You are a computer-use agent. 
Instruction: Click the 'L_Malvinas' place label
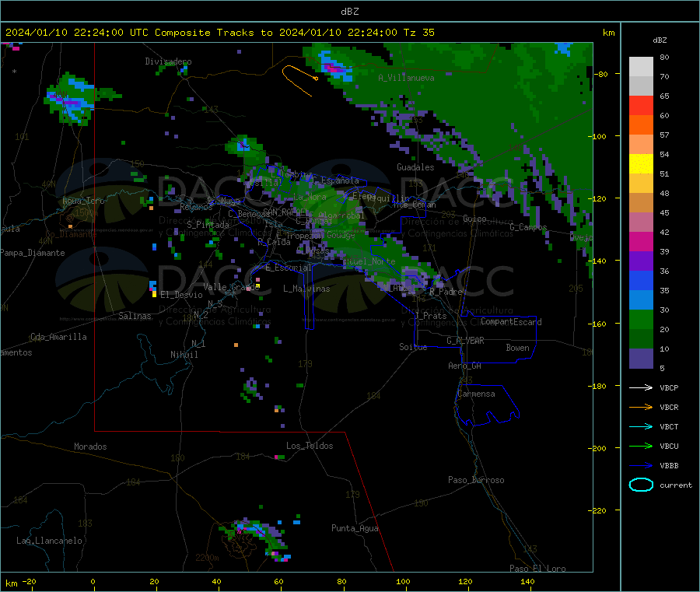(x=306, y=289)
